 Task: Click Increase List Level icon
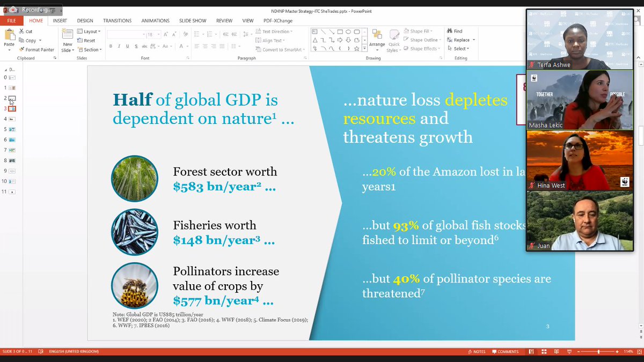click(x=234, y=34)
